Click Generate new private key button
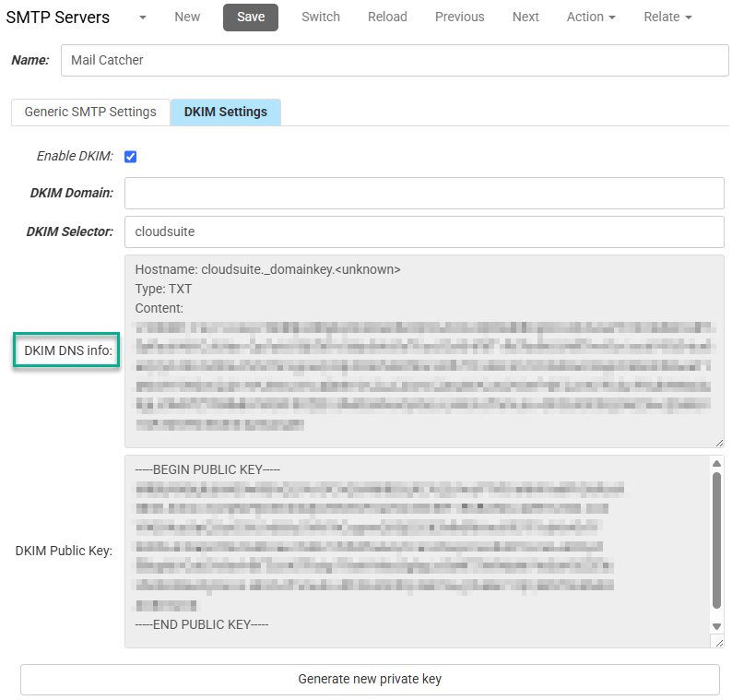This screenshot has height=700, width=732. (370, 679)
